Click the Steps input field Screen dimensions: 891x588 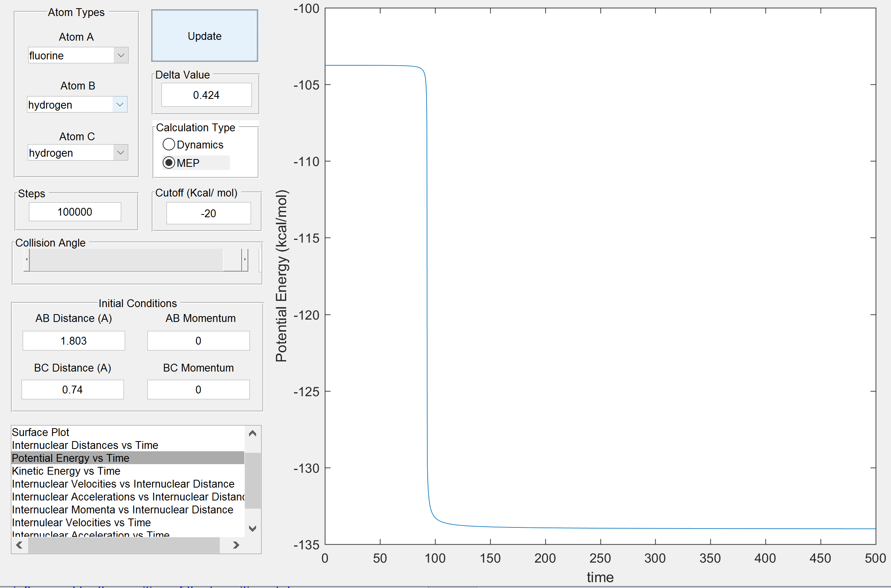click(x=75, y=212)
